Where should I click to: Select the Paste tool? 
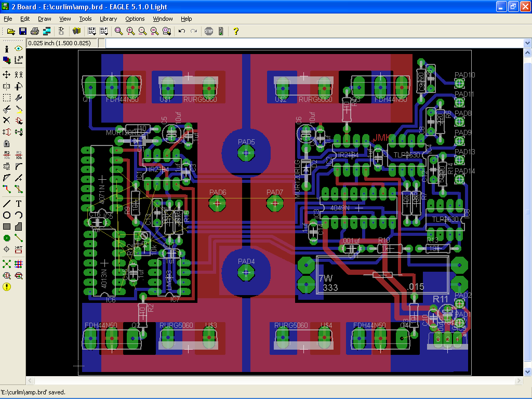point(19,109)
